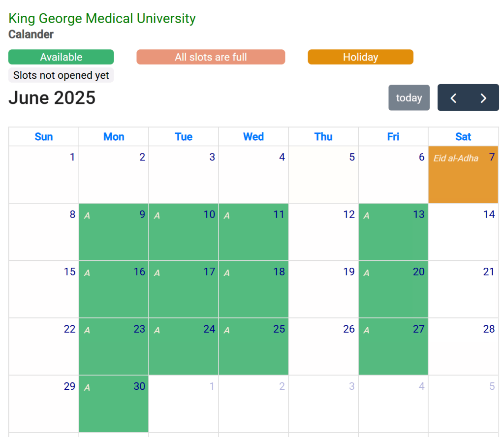Select the June 18 green cell
The image size is (504, 437).
click(x=253, y=289)
